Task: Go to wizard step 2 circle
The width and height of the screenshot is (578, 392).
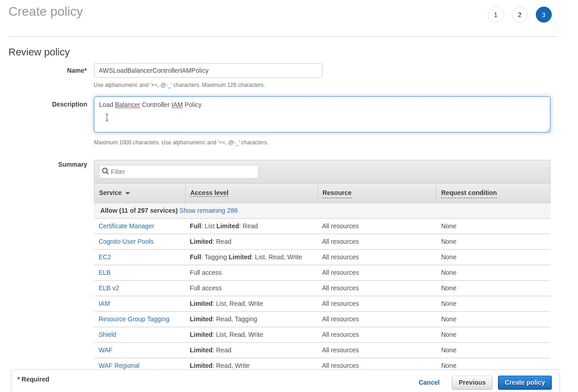Action: (x=519, y=15)
